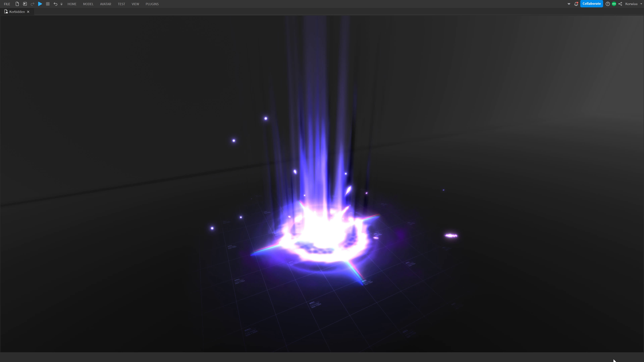The height and width of the screenshot is (362, 644).
Task: Close the Korbidden place tab
Action: point(28,12)
